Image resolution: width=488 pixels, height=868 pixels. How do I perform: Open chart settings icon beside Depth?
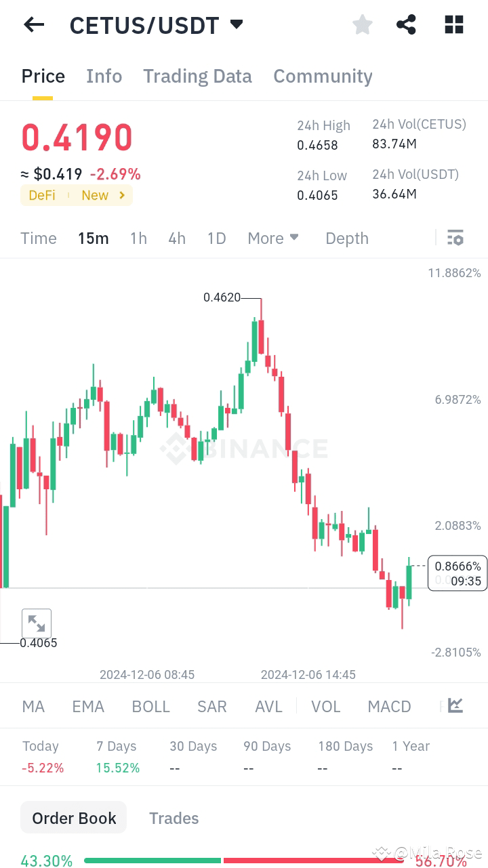click(x=455, y=238)
